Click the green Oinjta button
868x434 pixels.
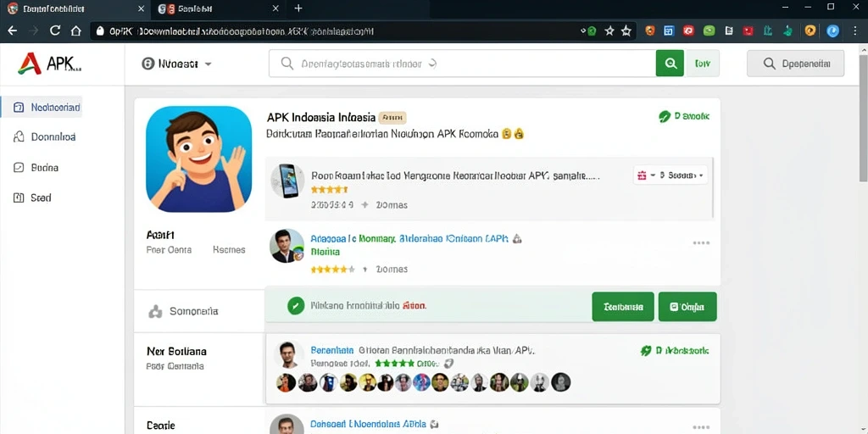tap(687, 307)
